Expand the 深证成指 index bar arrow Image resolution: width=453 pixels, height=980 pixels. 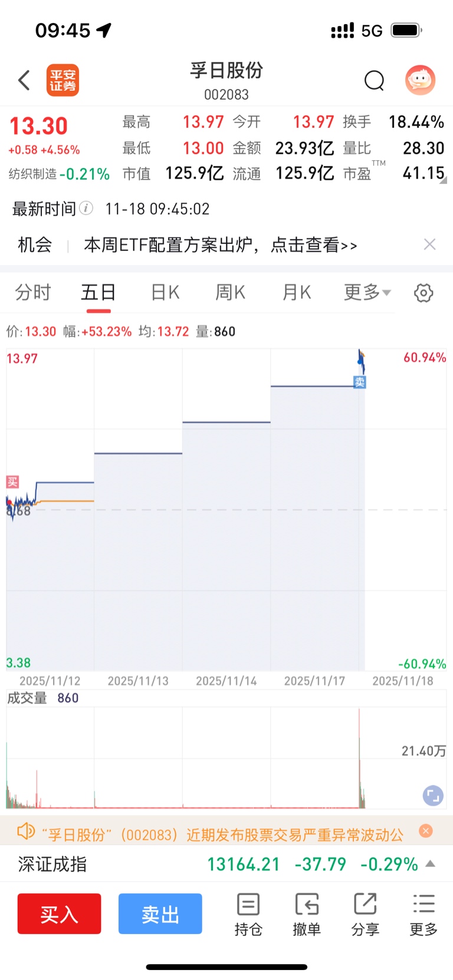[x=431, y=864]
